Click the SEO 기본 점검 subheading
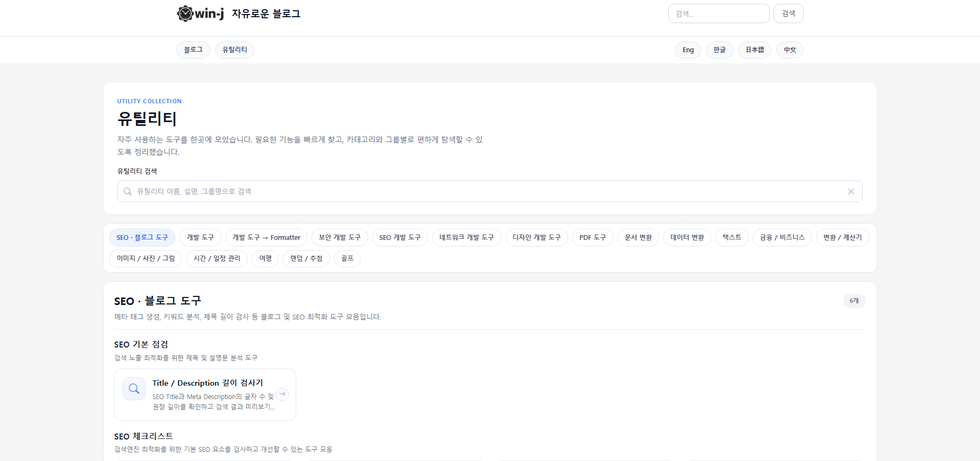Screen dimensions: 980x461 coord(141,344)
